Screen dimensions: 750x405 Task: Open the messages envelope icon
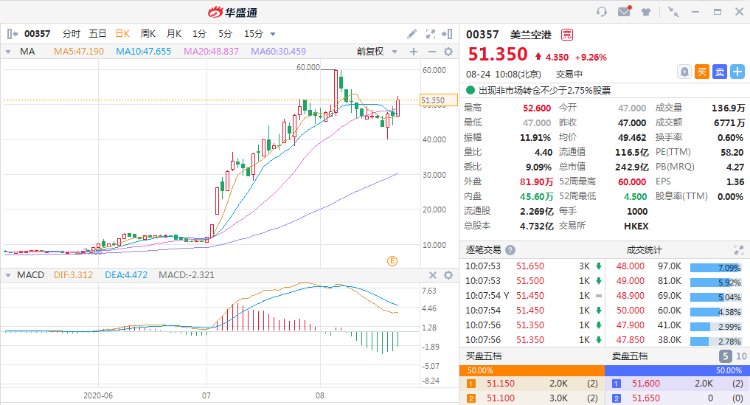pyautogui.click(x=625, y=12)
